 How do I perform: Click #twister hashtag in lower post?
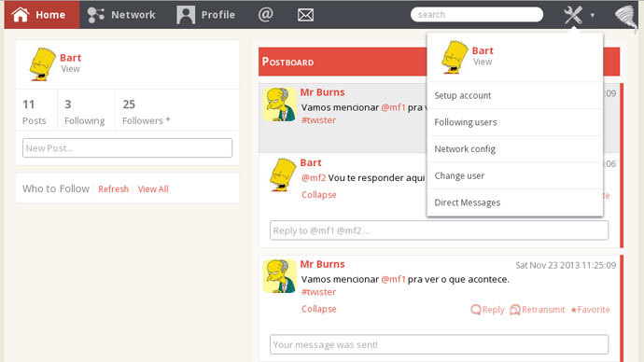[318, 292]
